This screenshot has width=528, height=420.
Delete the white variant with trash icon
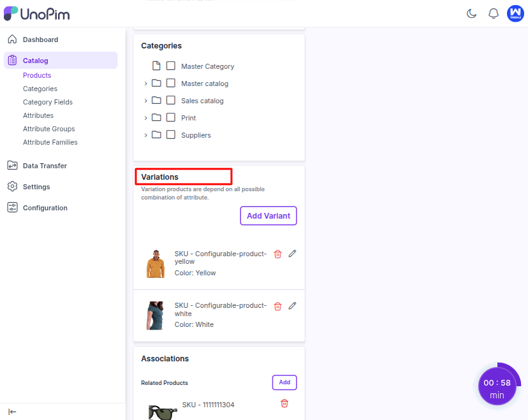pos(277,307)
